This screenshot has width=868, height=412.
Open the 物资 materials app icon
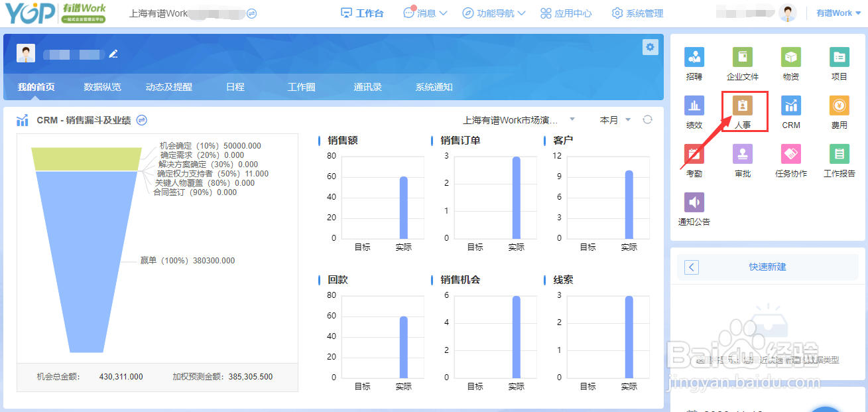click(x=791, y=57)
